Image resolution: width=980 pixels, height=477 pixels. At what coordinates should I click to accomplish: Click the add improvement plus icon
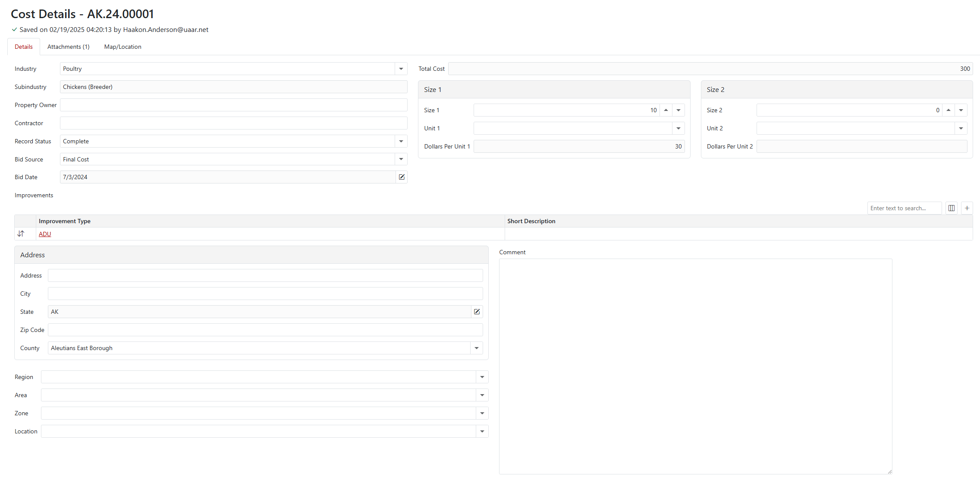(x=967, y=208)
